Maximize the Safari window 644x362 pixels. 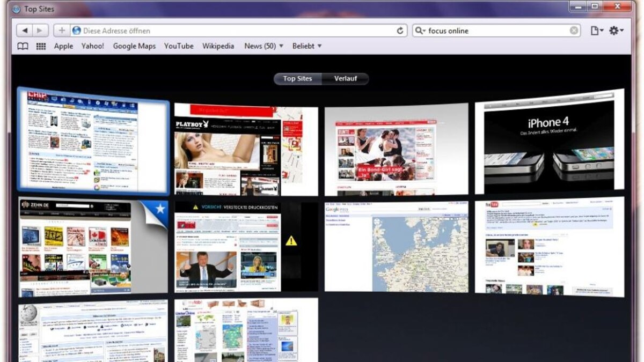[594, 6]
